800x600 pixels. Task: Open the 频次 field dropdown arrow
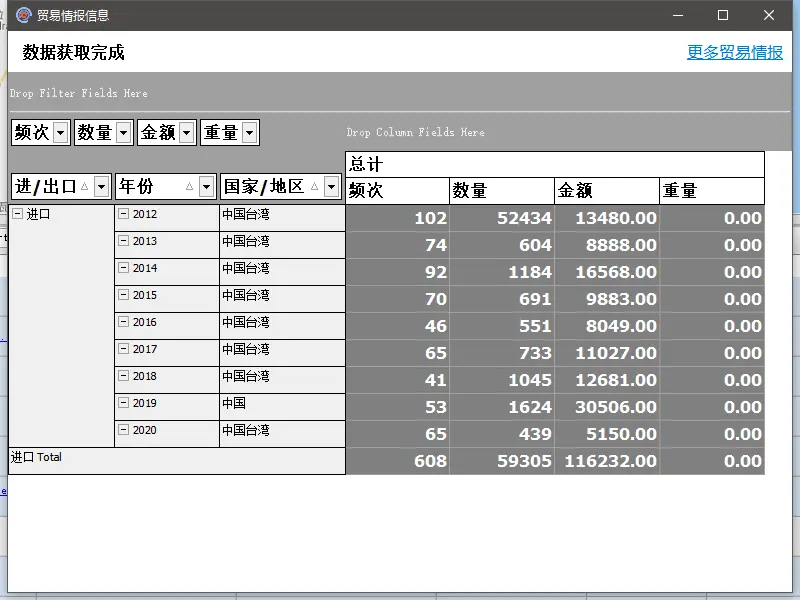click(61, 133)
